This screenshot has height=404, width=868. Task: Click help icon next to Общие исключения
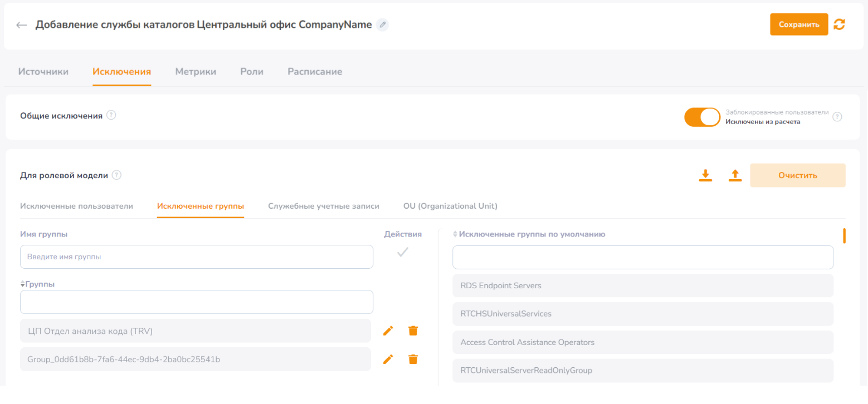coord(111,115)
